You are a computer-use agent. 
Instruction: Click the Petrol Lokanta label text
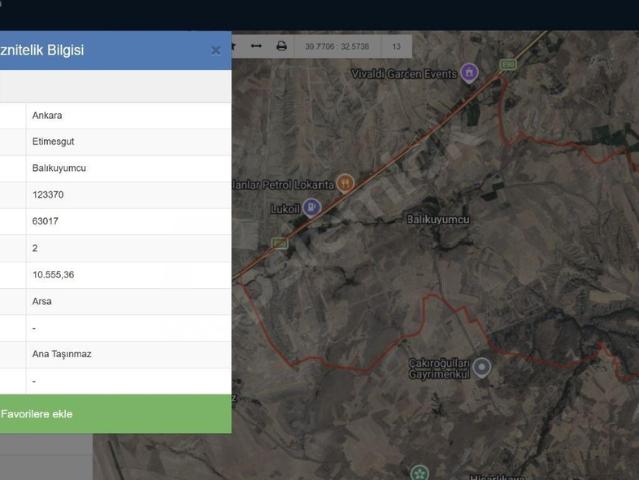pyautogui.click(x=284, y=185)
